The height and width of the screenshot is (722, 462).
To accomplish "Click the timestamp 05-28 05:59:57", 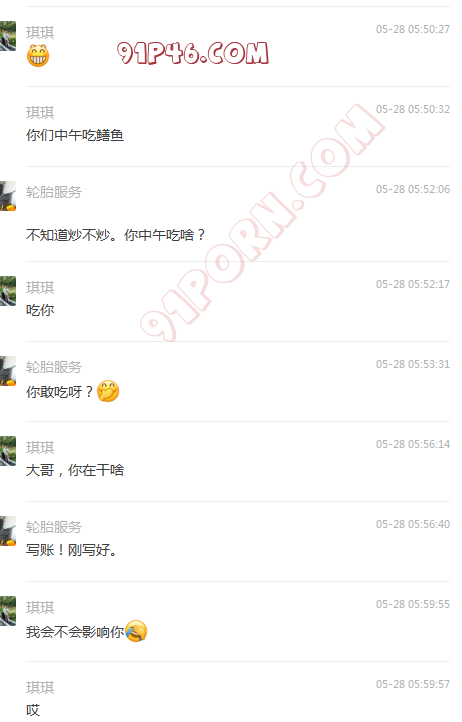I will pyautogui.click(x=413, y=684).
